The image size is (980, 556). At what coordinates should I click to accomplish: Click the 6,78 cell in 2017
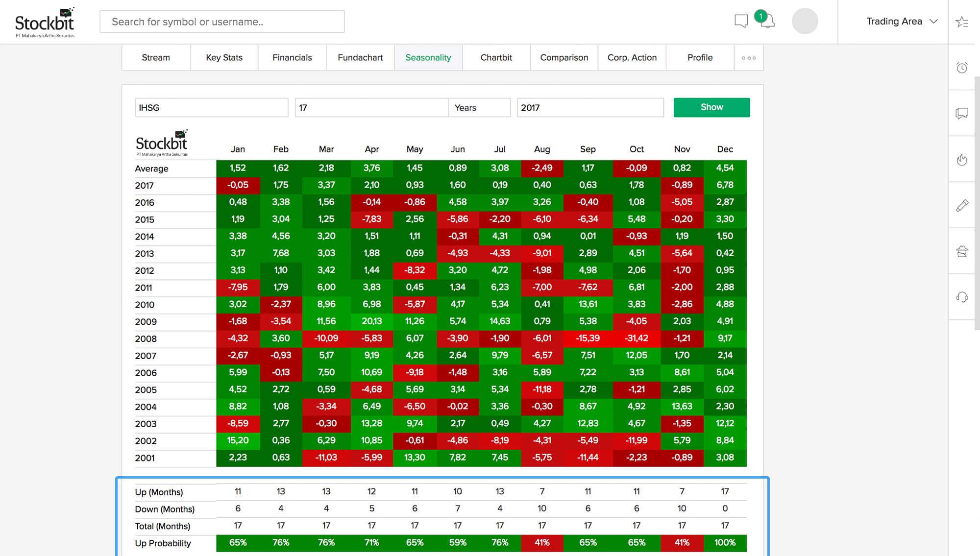(725, 185)
